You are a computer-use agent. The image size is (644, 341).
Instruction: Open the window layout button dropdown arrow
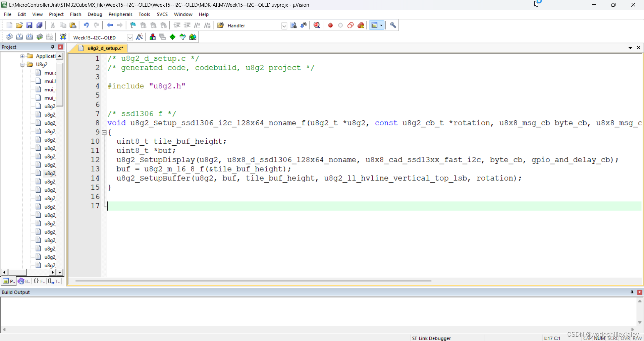(381, 25)
